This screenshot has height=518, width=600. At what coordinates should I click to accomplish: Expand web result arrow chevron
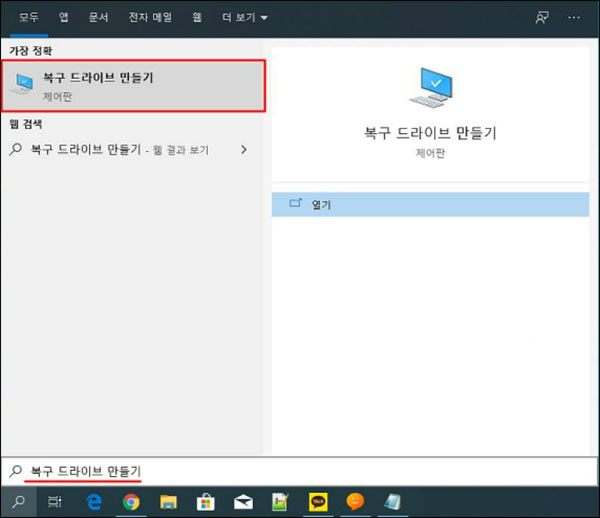point(244,150)
